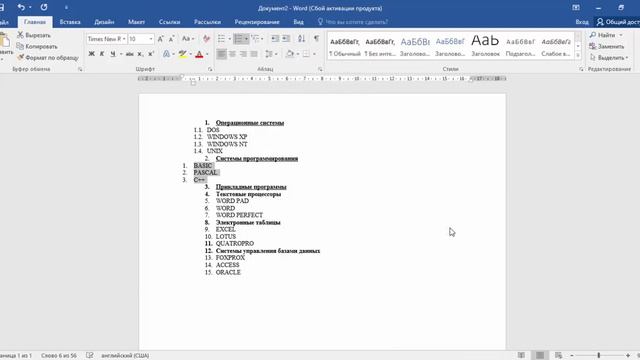The height and width of the screenshot is (360, 640).
Task: Toggle bold (Ж) formatting
Action: click(91, 54)
